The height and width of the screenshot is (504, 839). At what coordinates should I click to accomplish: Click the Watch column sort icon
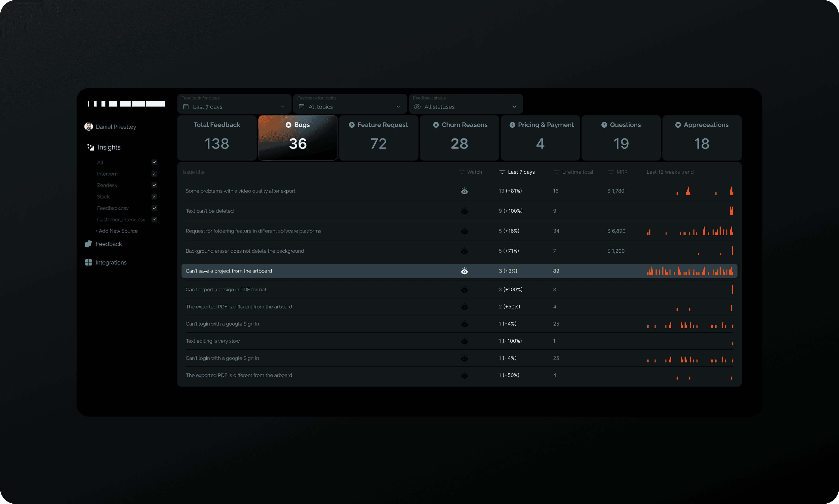(x=461, y=172)
